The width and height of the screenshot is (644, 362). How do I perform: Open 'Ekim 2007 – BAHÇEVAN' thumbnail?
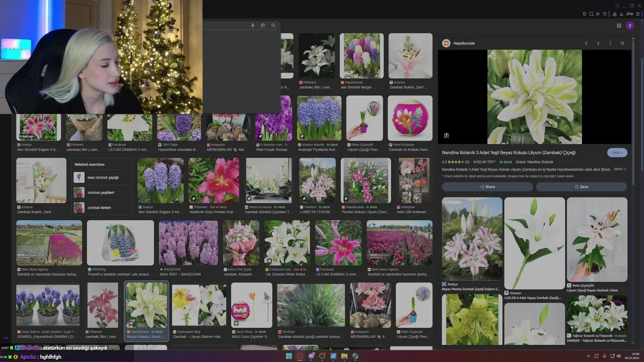click(x=188, y=243)
